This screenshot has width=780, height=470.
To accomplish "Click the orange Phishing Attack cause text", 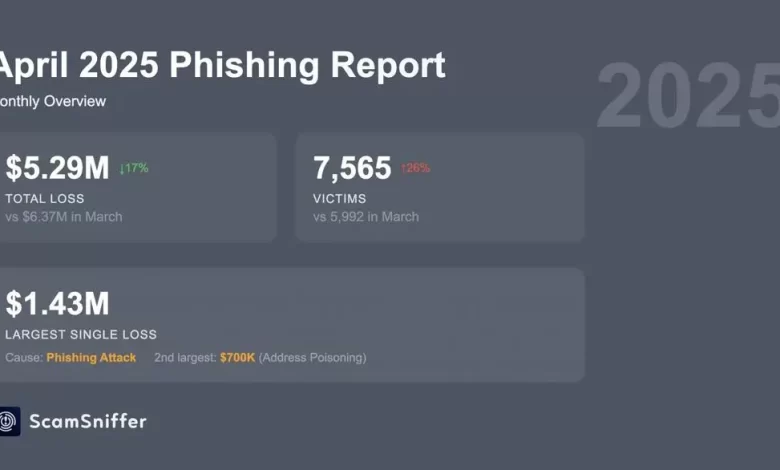I will point(91,358).
